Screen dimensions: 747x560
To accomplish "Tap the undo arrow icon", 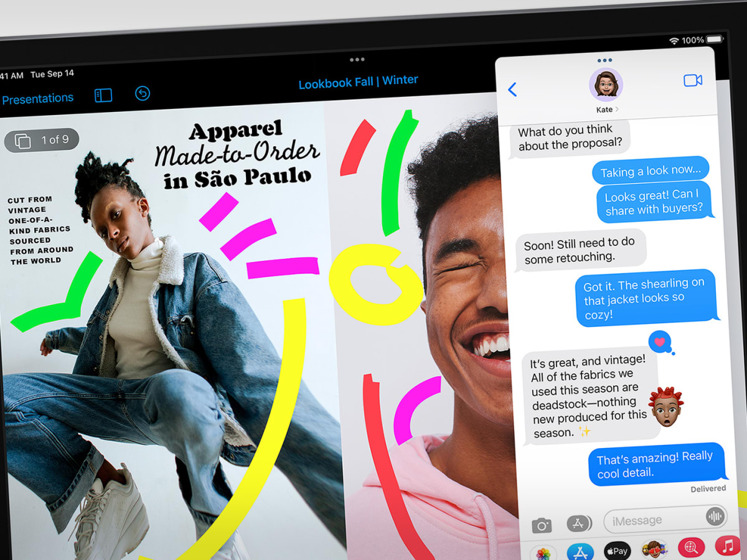I will (143, 94).
